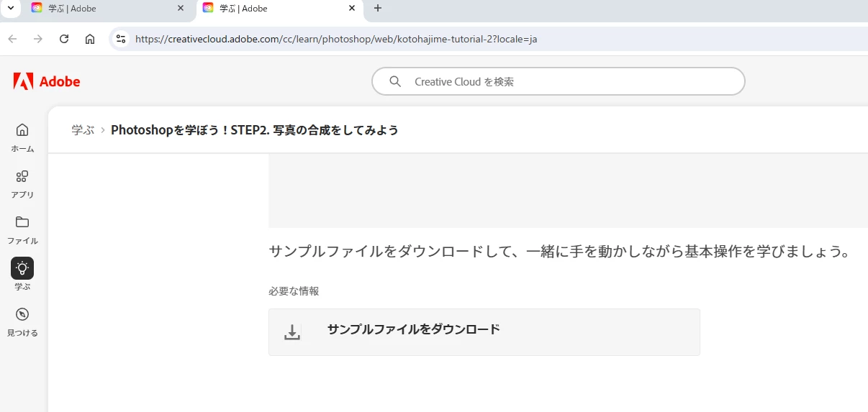Click the search magnifier icon
Image resolution: width=868 pixels, height=412 pixels.
pyautogui.click(x=395, y=81)
